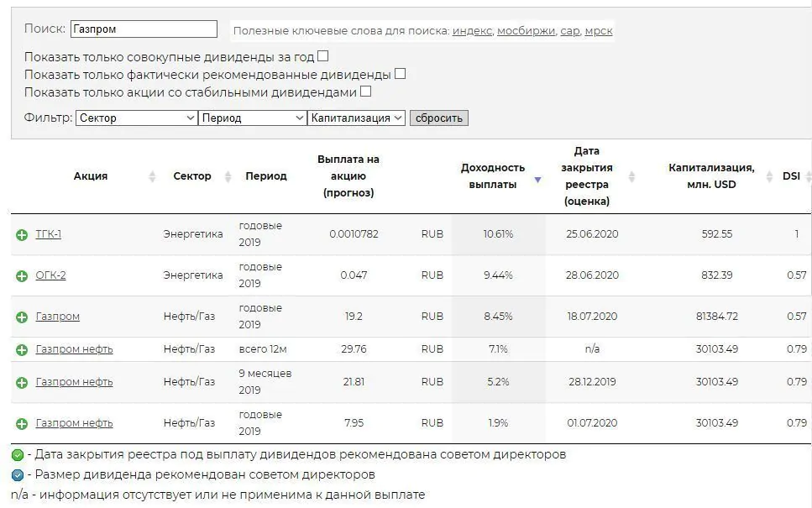This screenshot has height=508, width=812.
Task: Sort by Акция column arrows
Action: coord(152,176)
